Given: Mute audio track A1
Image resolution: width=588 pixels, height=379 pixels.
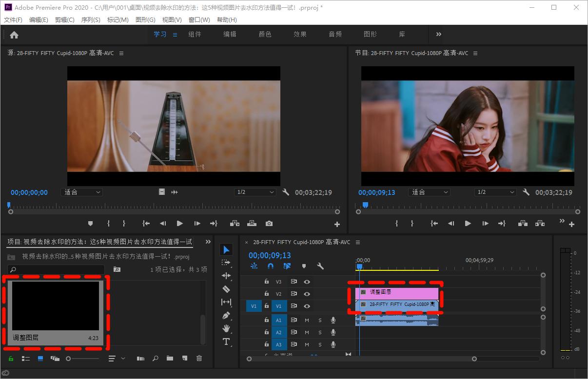Looking at the screenshot, I should (307, 320).
